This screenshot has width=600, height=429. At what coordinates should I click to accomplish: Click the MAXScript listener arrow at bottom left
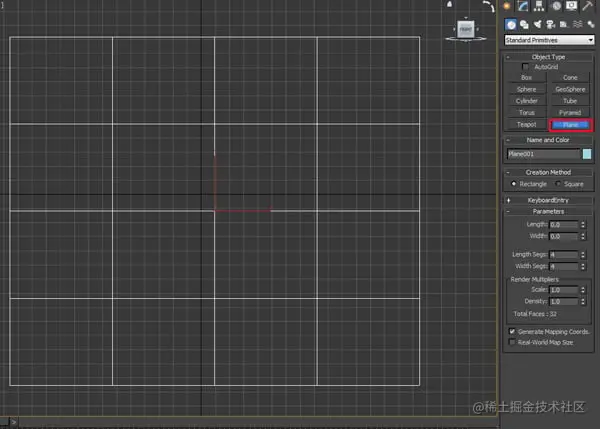[x=13, y=422]
